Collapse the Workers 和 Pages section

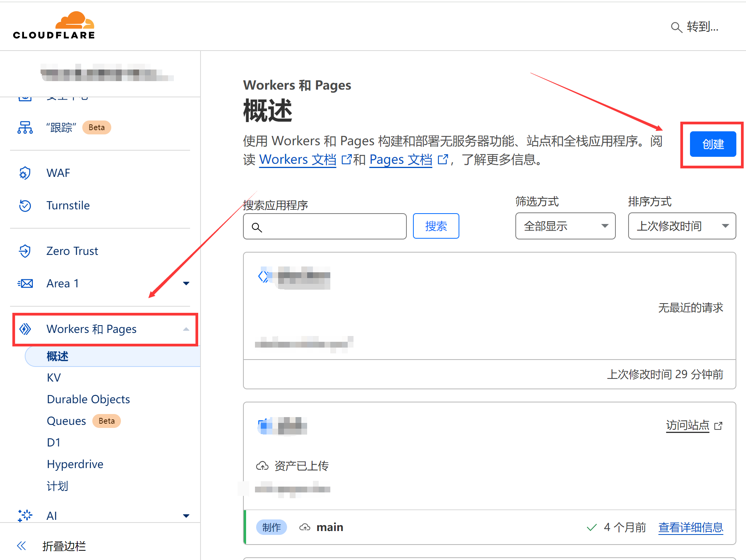(187, 329)
